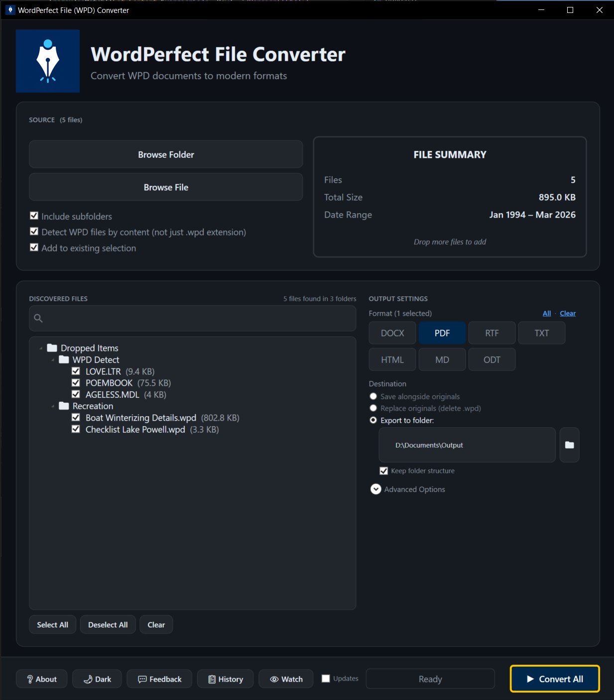The width and height of the screenshot is (614, 700).
Task: Select the Checklist Lake Powell.wpd name
Action: pyautogui.click(x=135, y=429)
